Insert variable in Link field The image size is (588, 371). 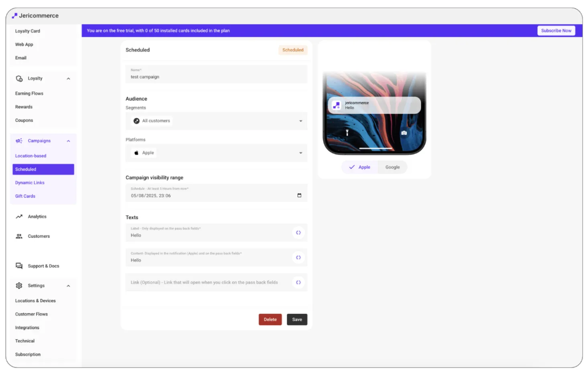coord(298,282)
